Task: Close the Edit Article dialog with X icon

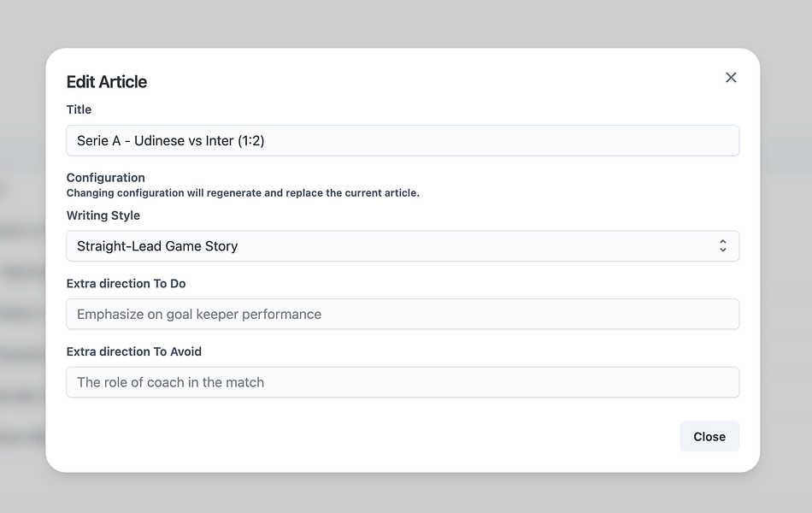Action: 731,78
